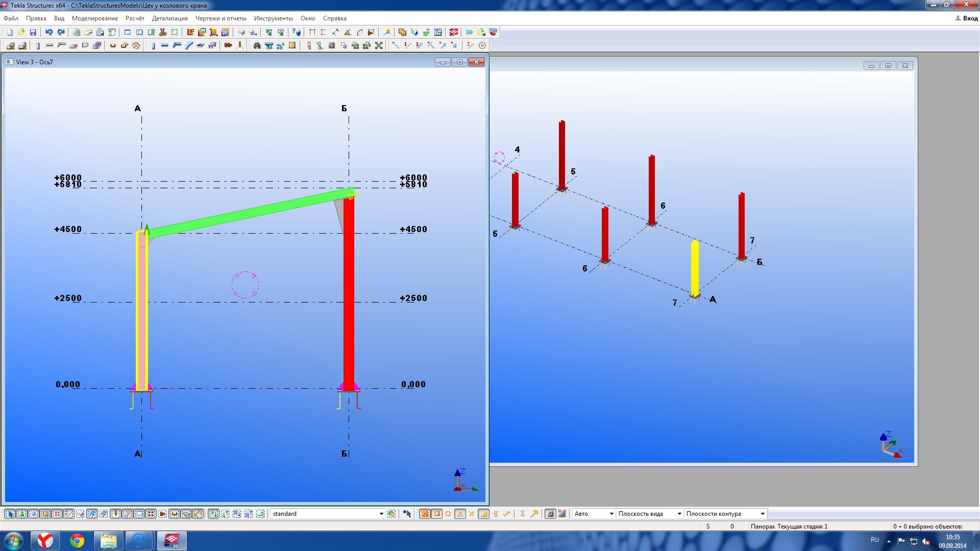Select the create steel column tool
The width and height of the screenshot is (980, 551).
pos(153,45)
